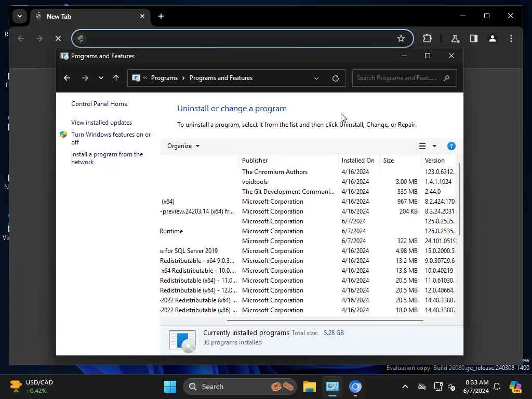
Task: Sort list by Installed On column header
Action: [360, 161]
